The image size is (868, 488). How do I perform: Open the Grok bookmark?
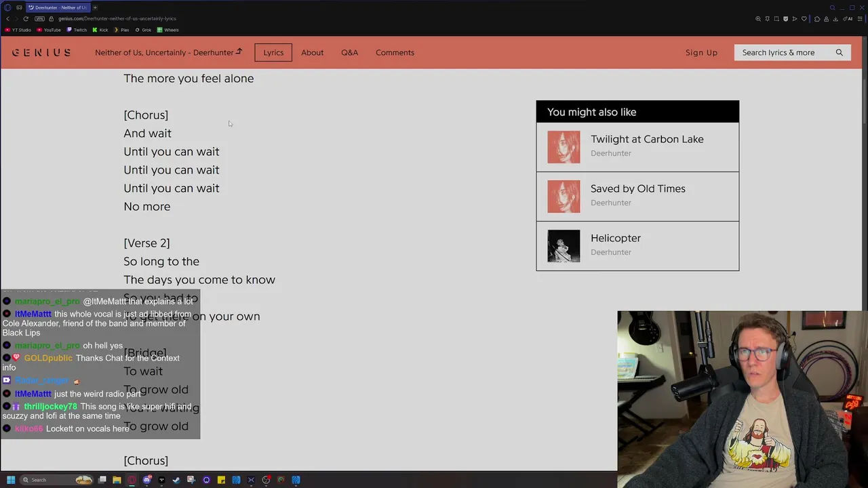(x=143, y=30)
